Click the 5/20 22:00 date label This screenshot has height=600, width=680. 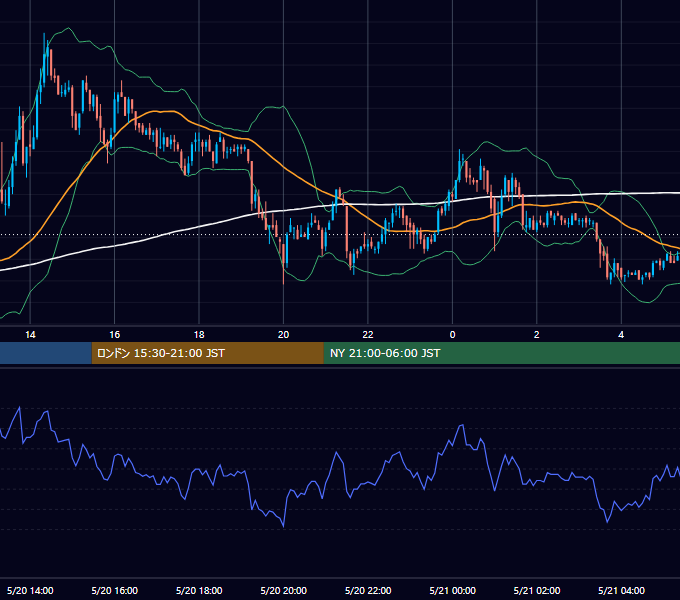pos(368,590)
